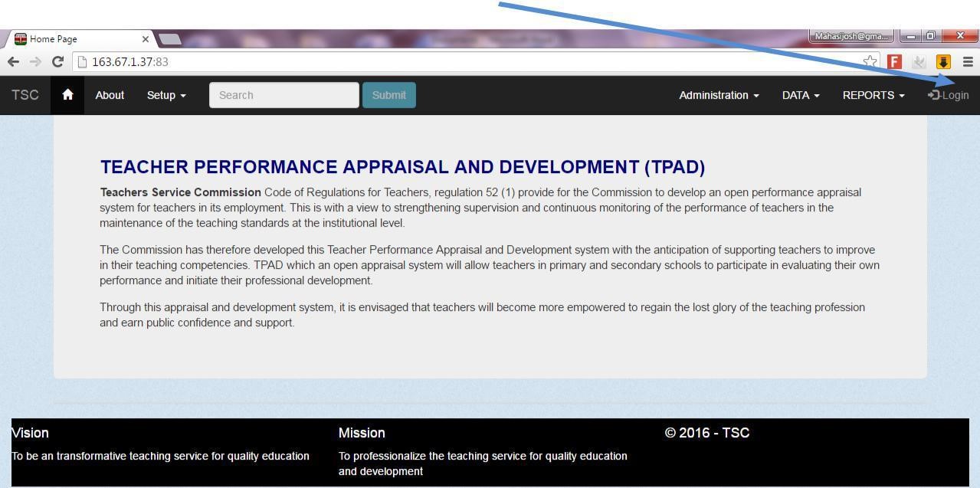This screenshot has width=980, height=488.
Task: Expand the Administration dropdown
Action: tap(719, 95)
